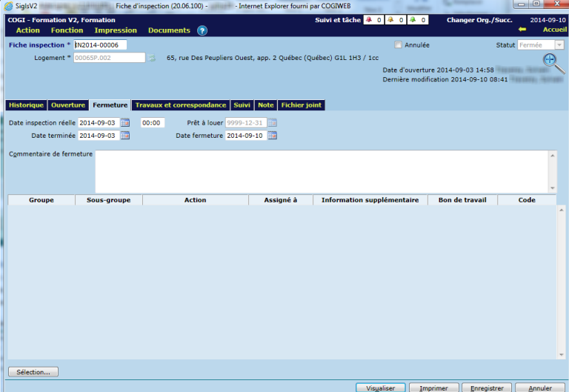Screen dimensions: 569x392
Task: Open calendar picker for Date terminée
Action: click(x=124, y=136)
